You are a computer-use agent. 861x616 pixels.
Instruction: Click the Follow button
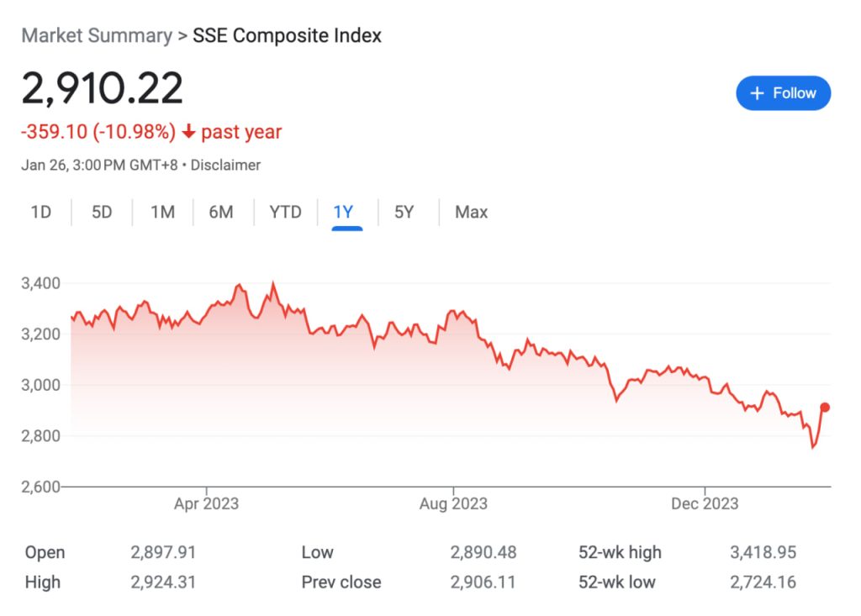pos(783,93)
